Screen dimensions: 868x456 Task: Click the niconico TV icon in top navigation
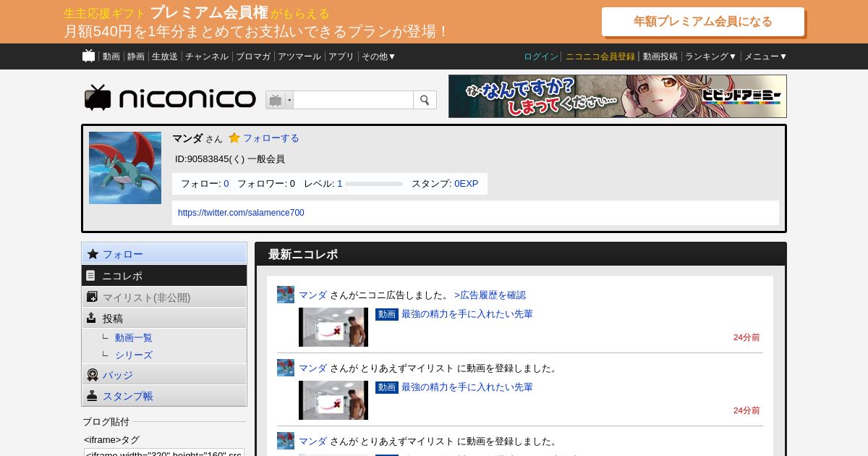[x=88, y=56]
